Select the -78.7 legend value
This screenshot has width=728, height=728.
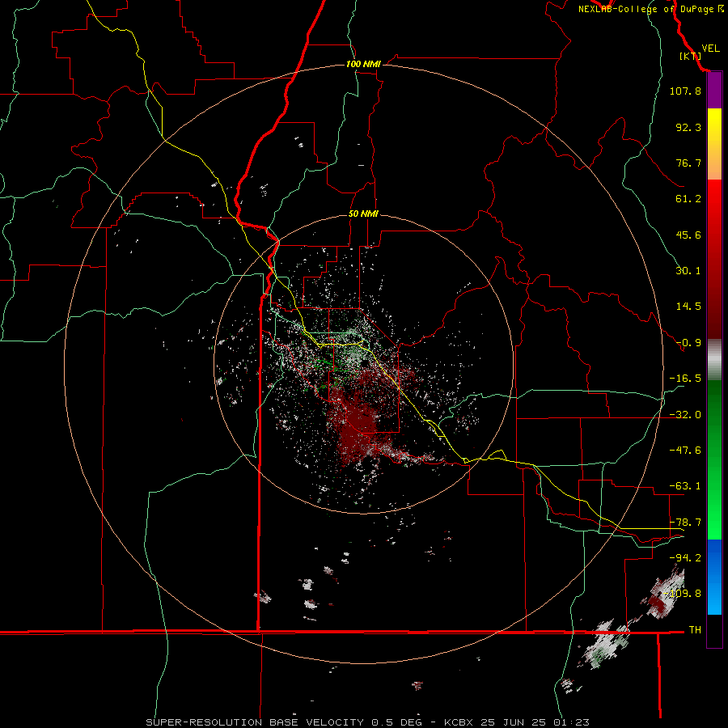tap(685, 523)
